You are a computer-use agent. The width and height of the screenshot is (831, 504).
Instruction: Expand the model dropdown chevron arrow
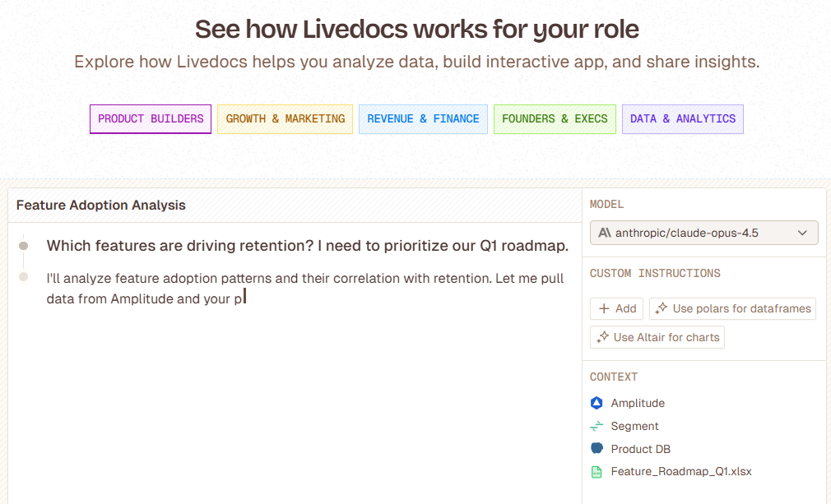(x=802, y=233)
